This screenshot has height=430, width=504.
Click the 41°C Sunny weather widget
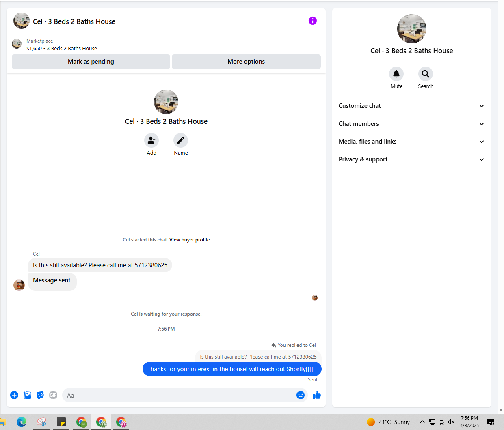(388, 422)
